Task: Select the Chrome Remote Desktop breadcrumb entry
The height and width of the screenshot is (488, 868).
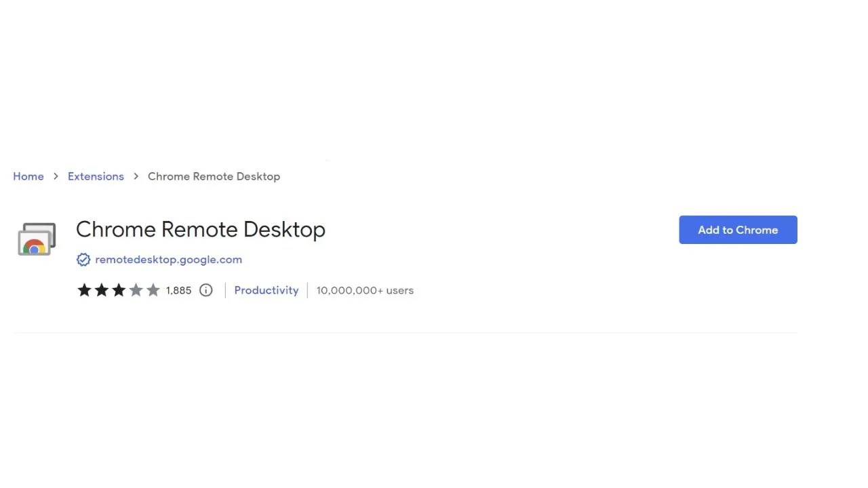Action: click(x=214, y=176)
